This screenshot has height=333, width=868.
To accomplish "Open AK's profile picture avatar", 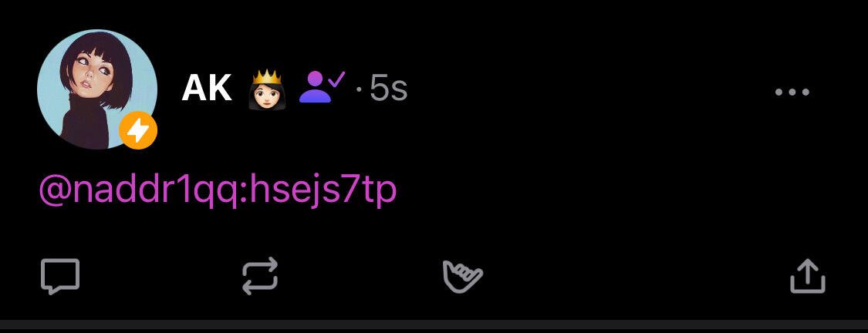I will (97, 89).
